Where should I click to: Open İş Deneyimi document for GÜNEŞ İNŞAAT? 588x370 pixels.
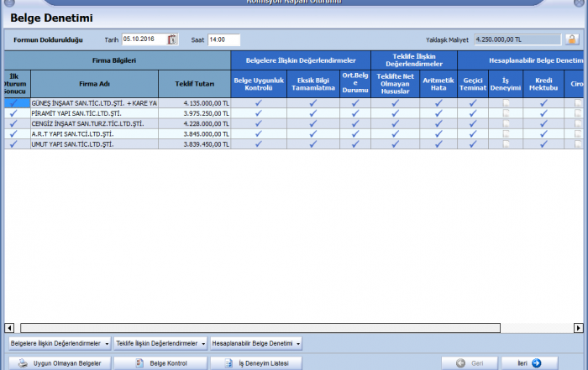(x=506, y=103)
